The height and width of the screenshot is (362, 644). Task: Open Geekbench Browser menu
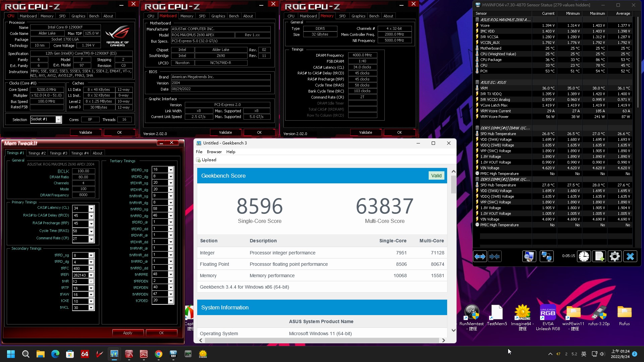tap(214, 152)
